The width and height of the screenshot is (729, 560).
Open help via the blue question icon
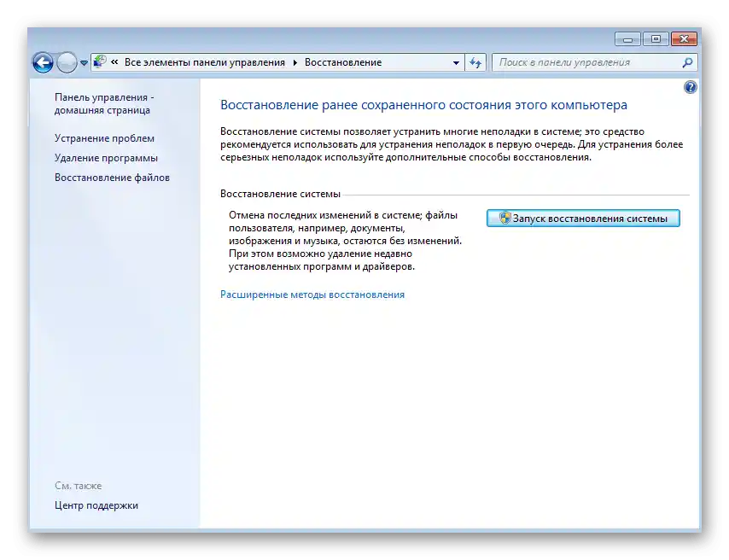691,87
